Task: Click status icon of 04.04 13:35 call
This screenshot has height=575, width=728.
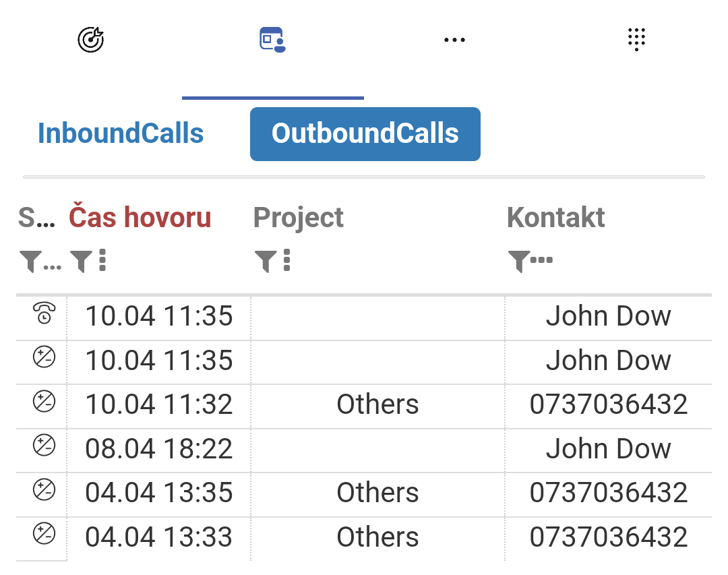Action: (x=44, y=490)
